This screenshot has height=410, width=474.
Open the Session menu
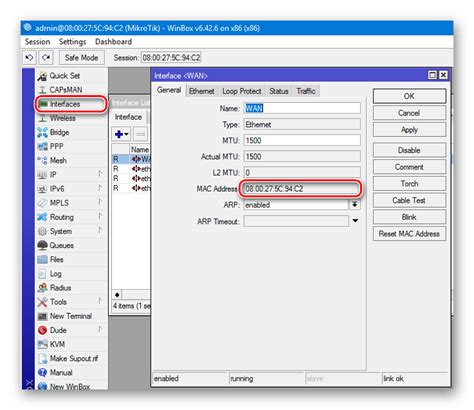tap(37, 42)
